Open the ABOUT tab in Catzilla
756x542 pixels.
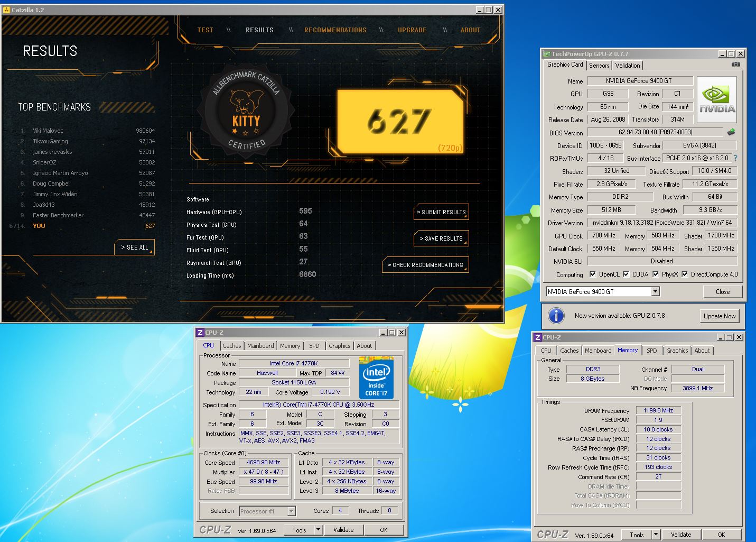coord(470,30)
